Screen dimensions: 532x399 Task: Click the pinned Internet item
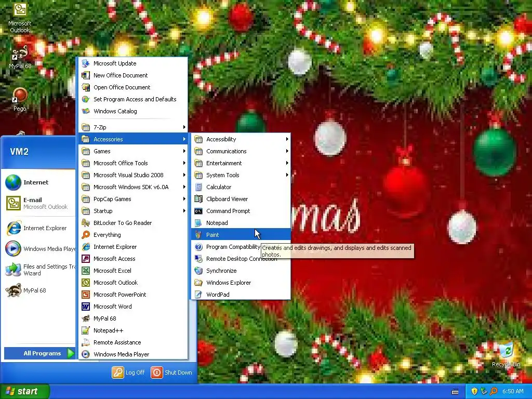(39, 182)
